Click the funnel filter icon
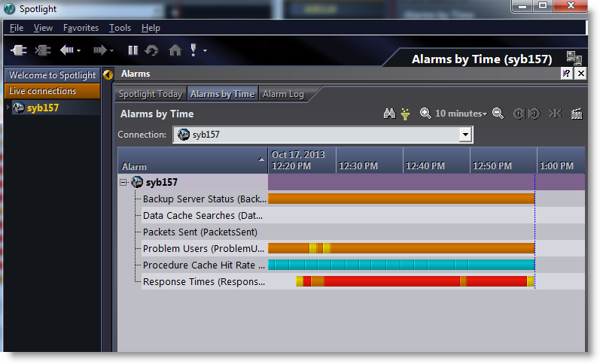The height and width of the screenshot is (364, 600). tap(405, 114)
